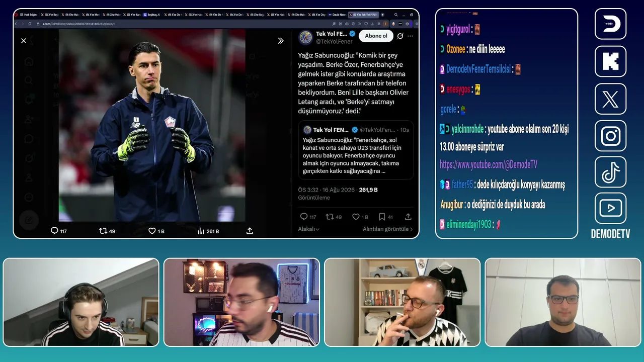Screen dimensions: 644x362
Task: Click the reply icon in the tweet panel
Action: click(x=303, y=217)
